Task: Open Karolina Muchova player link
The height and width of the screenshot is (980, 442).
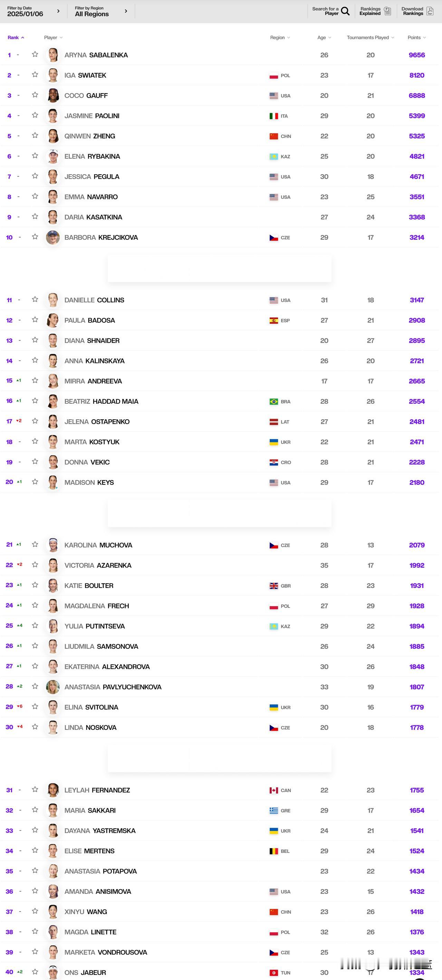Action: (x=98, y=545)
